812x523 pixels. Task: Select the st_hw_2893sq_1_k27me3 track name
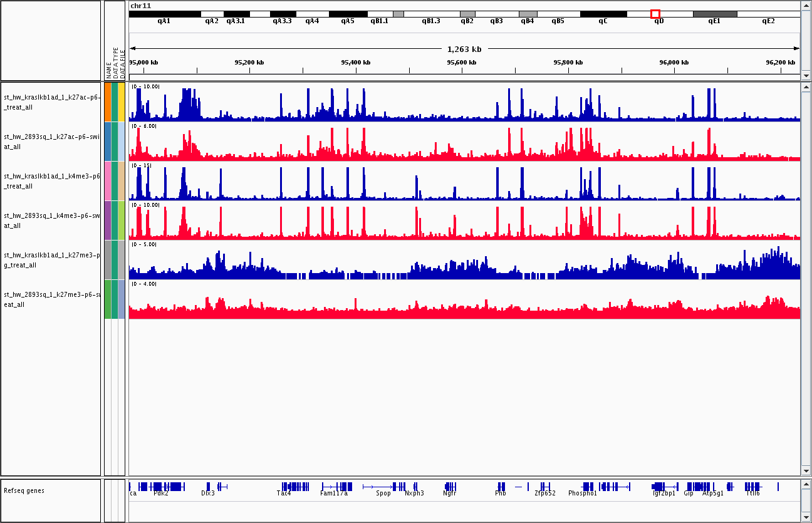click(x=51, y=299)
